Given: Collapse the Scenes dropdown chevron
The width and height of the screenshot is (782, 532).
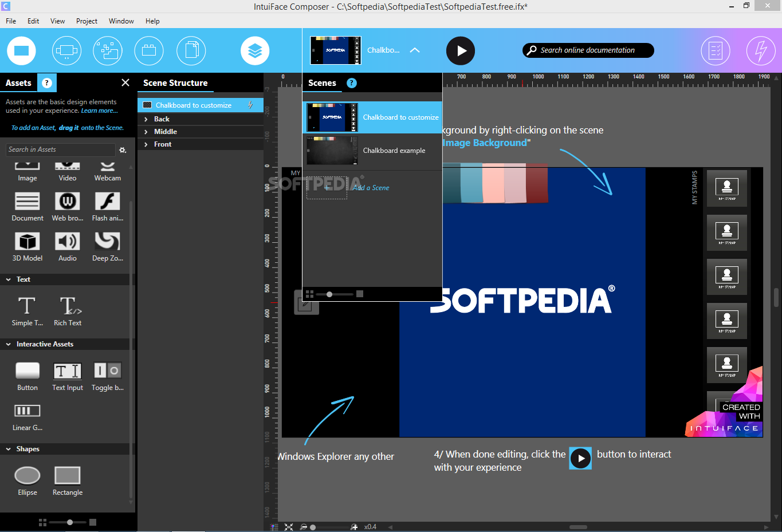Looking at the screenshot, I should pyautogui.click(x=415, y=50).
